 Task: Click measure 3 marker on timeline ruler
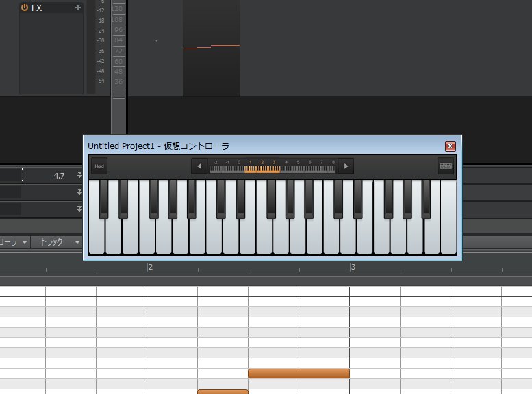point(352,267)
